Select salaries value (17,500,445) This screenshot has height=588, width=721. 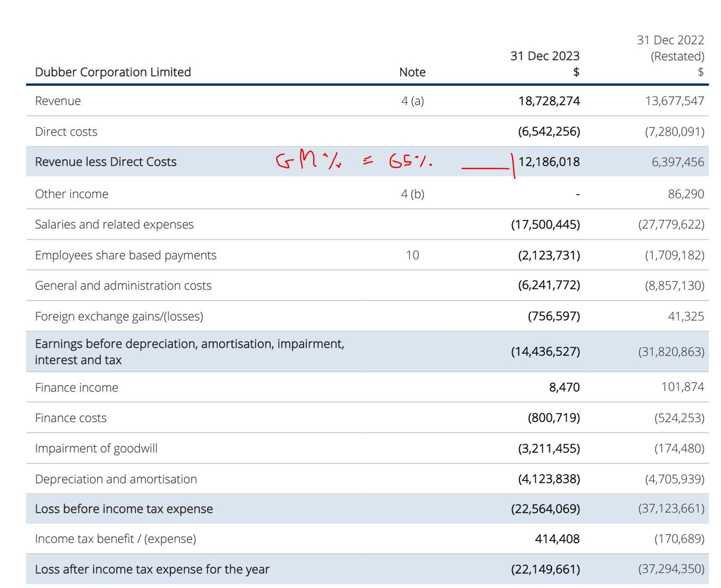point(546,225)
